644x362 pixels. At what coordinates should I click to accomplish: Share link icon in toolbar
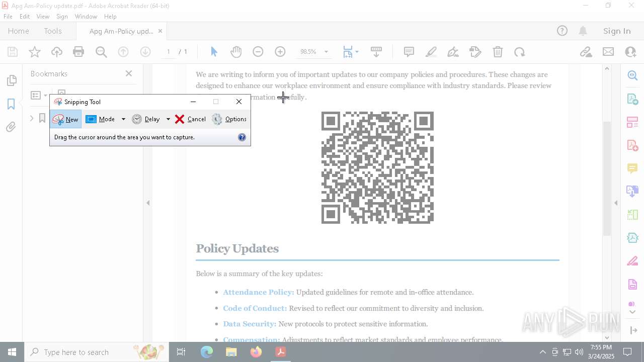(x=586, y=52)
